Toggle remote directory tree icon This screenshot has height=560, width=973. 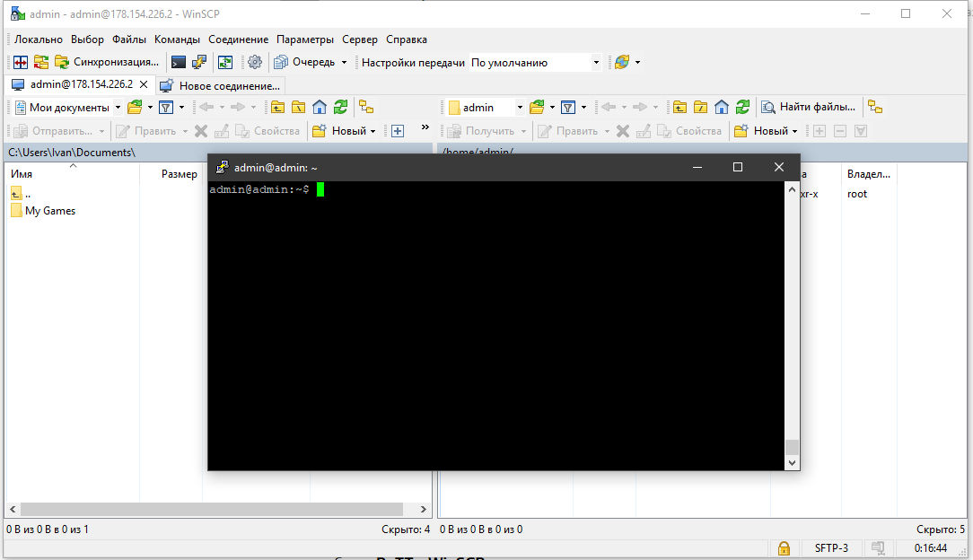coord(875,108)
